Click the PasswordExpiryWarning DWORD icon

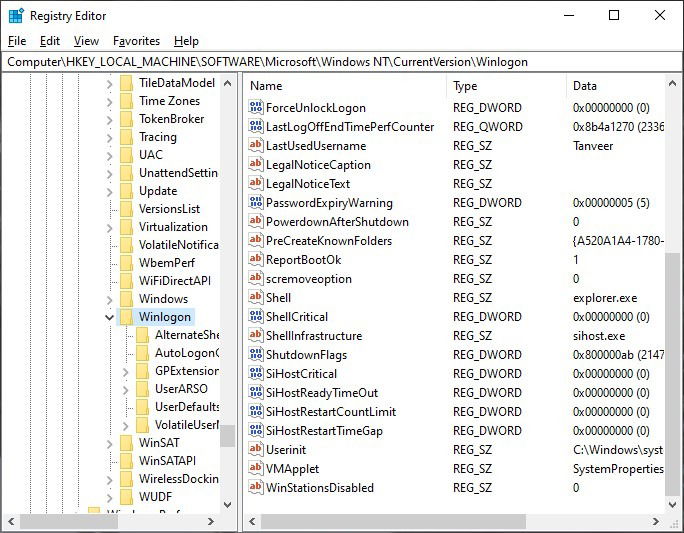coord(256,202)
